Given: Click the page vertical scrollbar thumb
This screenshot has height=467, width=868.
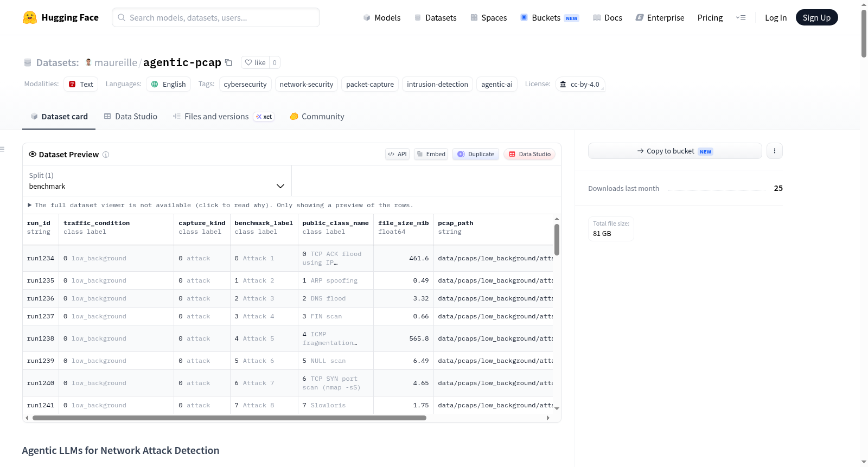Looking at the screenshot, I should (864, 33).
